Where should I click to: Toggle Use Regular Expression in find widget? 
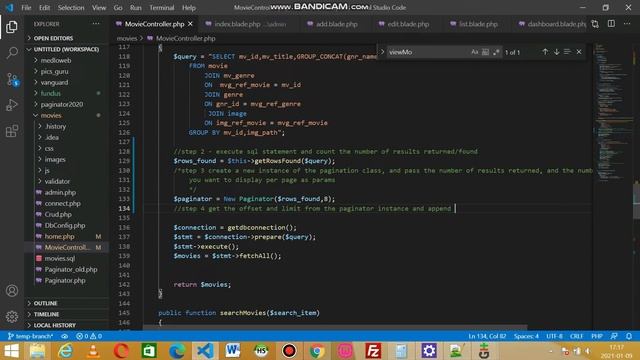point(496,52)
